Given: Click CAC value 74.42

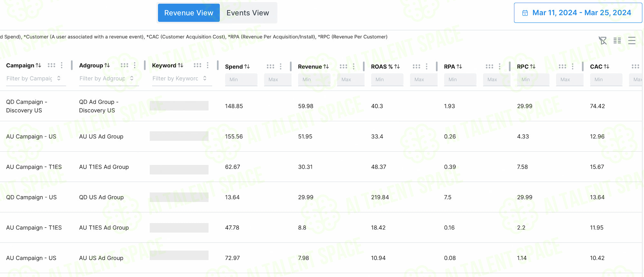Looking at the screenshot, I should pos(597,106).
